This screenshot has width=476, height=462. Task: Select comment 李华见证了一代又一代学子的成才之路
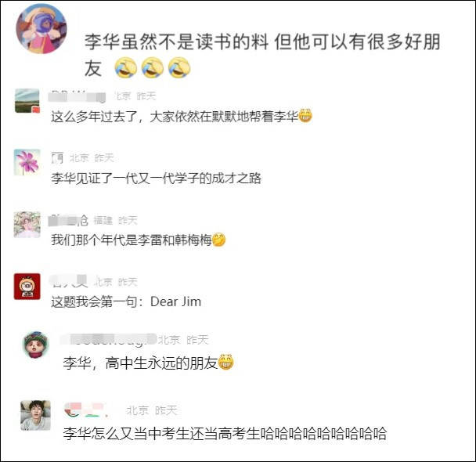pyautogui.click(x=156, y=179)
